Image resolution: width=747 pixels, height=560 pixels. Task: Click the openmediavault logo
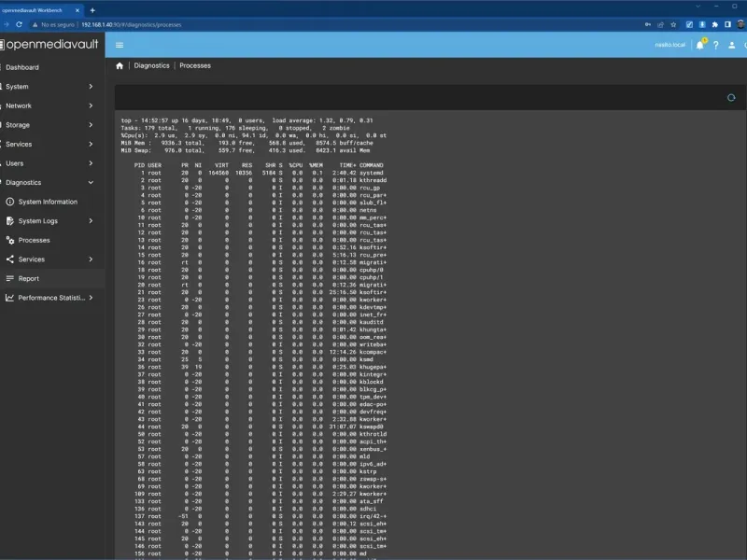[49, 44]
